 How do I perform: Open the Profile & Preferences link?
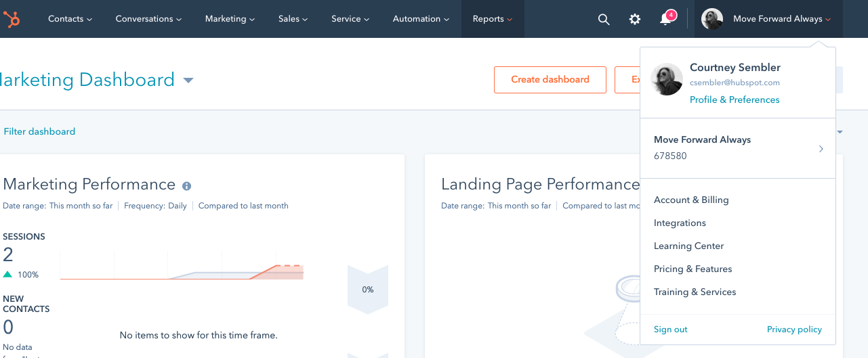735,99
